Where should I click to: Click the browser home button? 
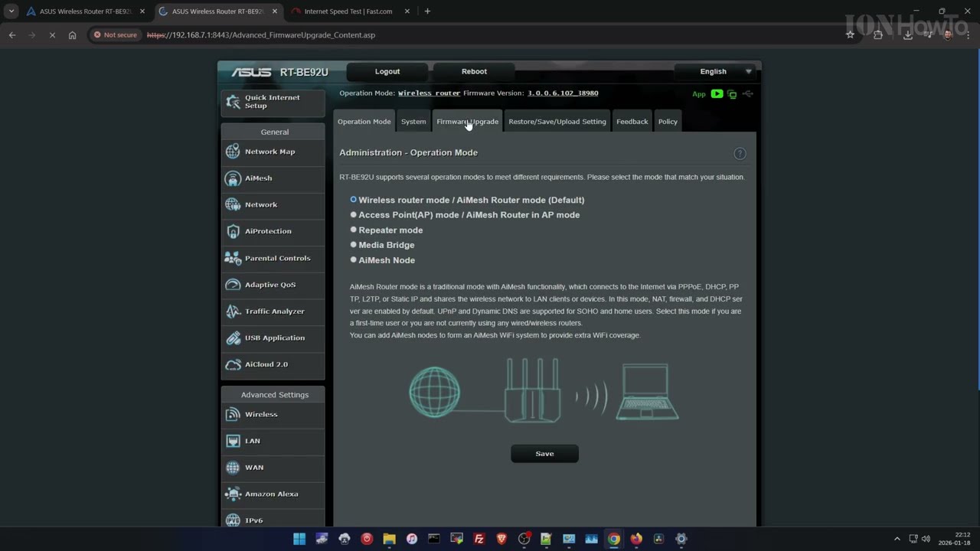(x=72, y=34)
